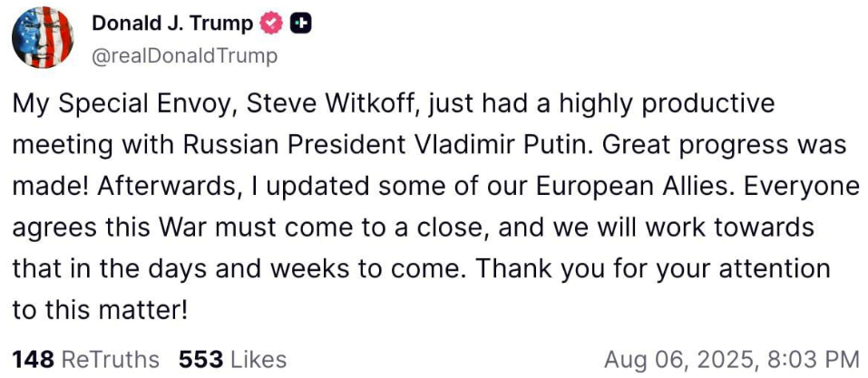Click the word ReTruths
Viewport: 868px width, 378px height.
coord(110,360)
